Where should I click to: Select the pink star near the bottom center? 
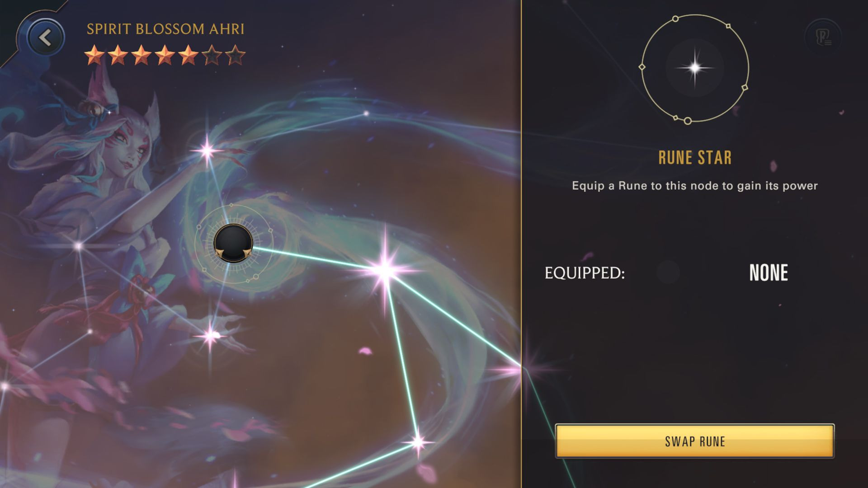(418, 442)
